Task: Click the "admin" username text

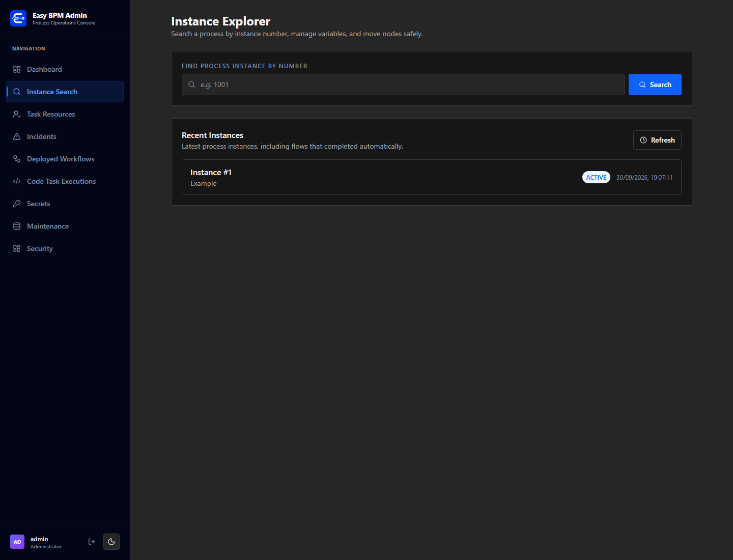Action: coord(39,539)
